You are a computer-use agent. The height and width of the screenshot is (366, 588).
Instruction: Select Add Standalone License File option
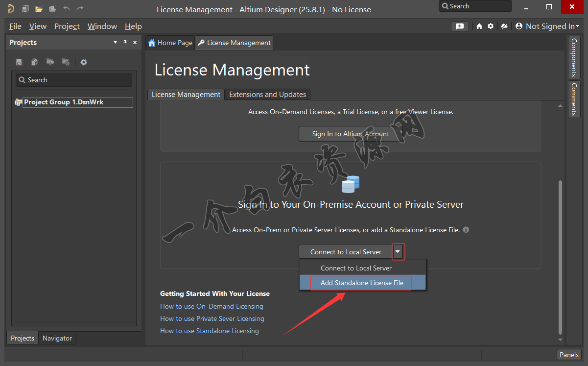point(362,283)
